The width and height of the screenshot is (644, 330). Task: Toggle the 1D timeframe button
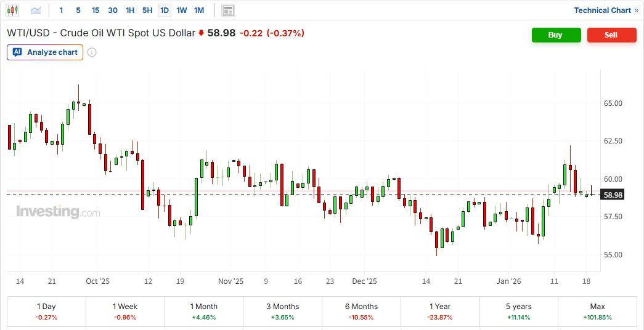click(x=165, y=10)
